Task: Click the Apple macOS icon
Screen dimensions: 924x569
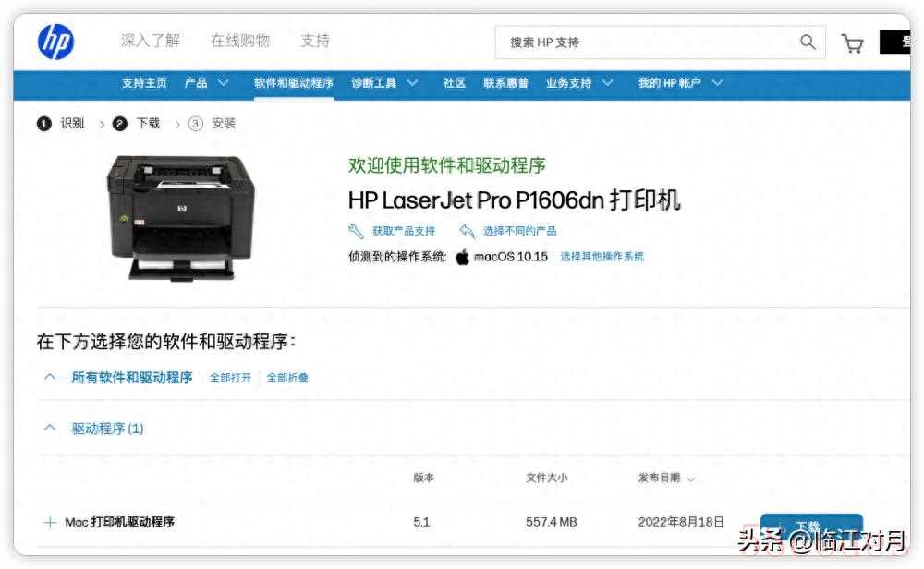Action: 463,257
